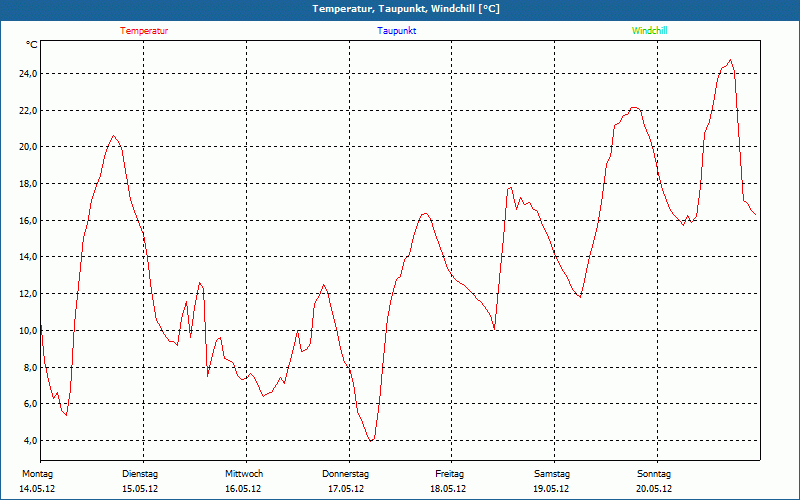
Task: Click the date 19.05.12
Action: (x=551, y=489)
